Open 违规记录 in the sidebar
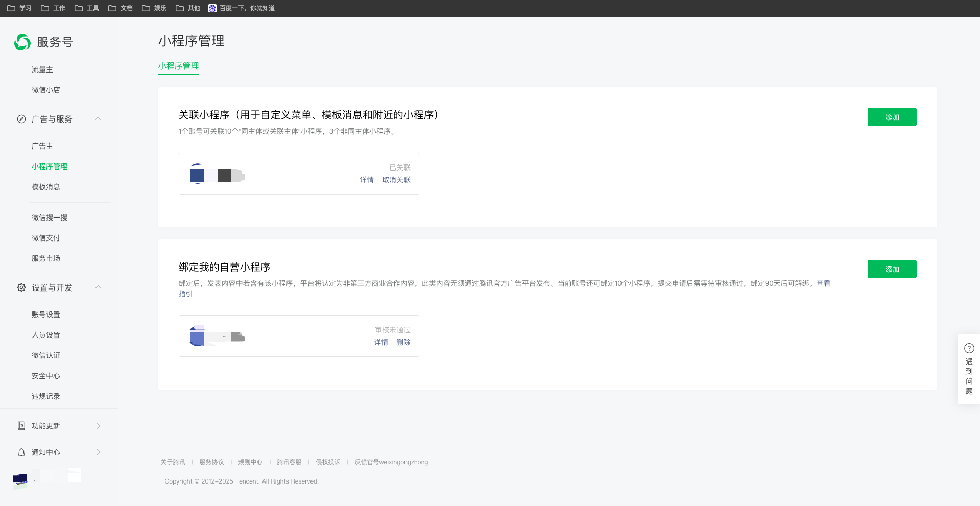 [46, 396]
